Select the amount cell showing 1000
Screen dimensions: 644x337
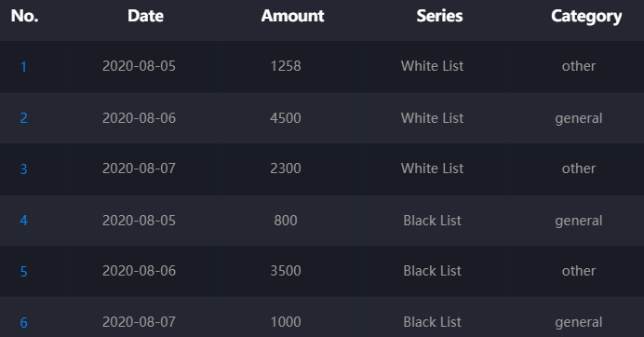286,322
